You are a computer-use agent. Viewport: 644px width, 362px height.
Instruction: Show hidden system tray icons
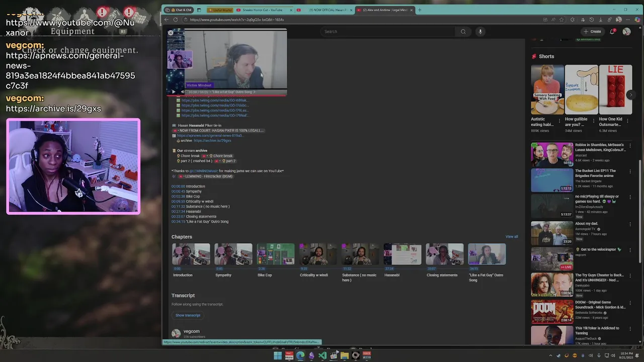550,355
